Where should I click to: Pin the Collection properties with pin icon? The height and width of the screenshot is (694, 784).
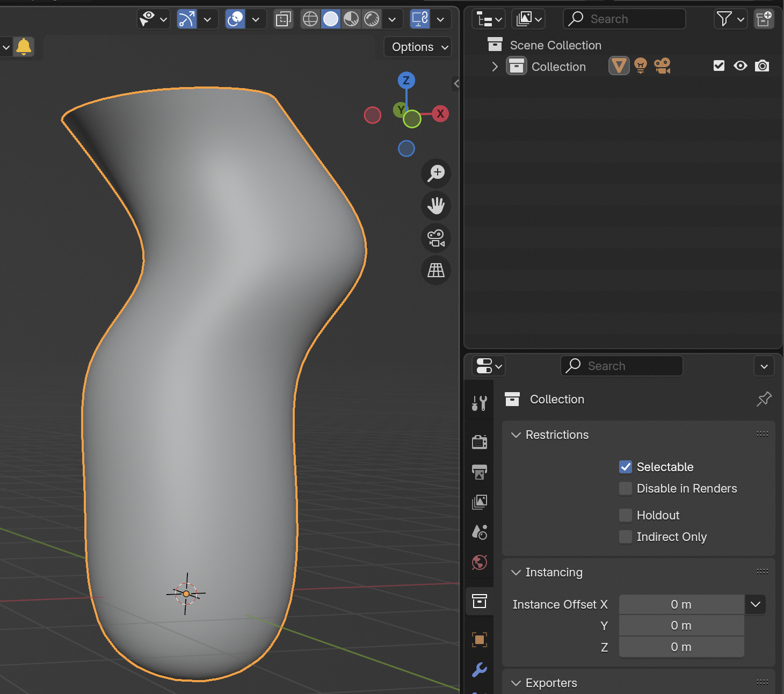point(764,399)
